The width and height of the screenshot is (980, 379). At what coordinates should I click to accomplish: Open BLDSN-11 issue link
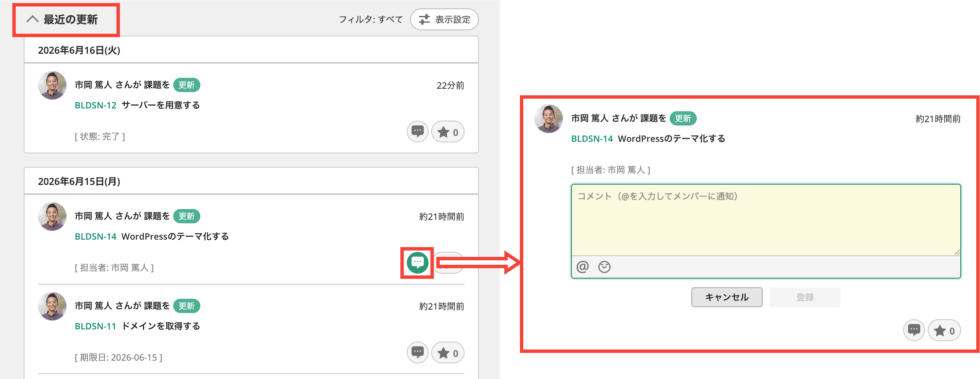pyautogui.click(x=95, y=326)
